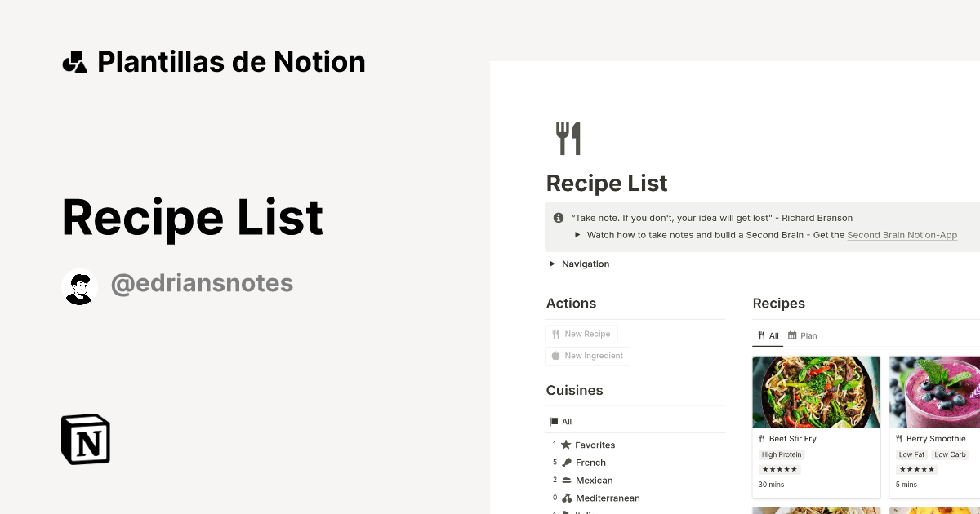Click the flag icon beside All cuisines

553,421
